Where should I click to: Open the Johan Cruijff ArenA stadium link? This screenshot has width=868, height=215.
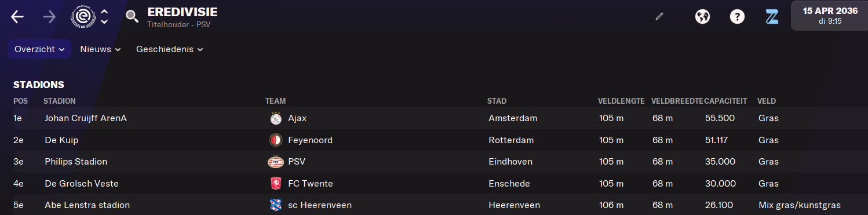pyautogui.click(x=86, y=118)
